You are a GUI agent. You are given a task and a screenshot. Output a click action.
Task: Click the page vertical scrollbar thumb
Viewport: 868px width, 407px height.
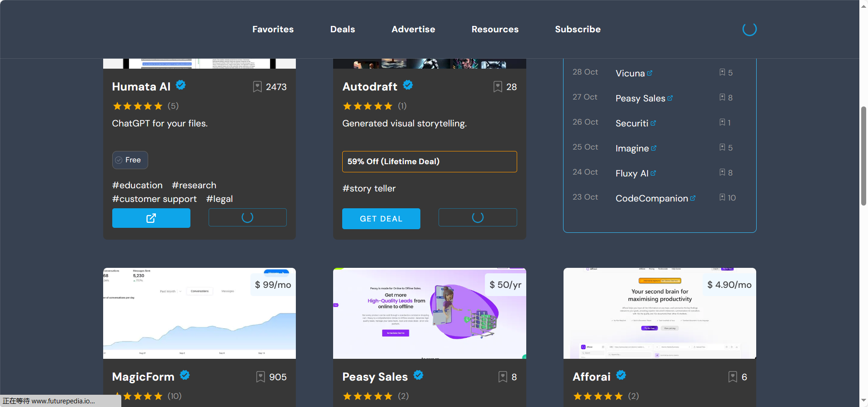click(x=863, y=156)
